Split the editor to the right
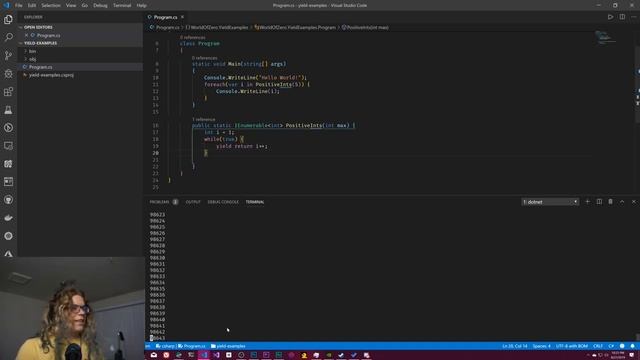Viewport: 640px width, 360px height. [622, 17]
